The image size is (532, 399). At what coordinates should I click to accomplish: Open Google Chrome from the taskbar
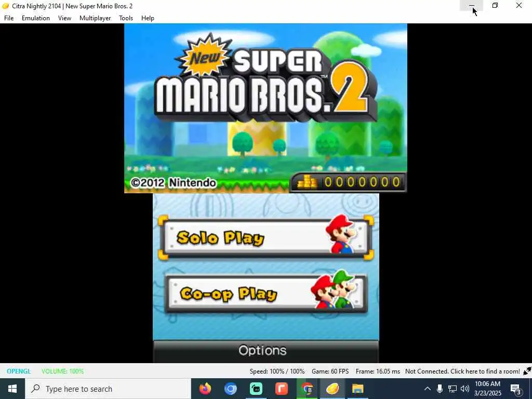point(307,389)
